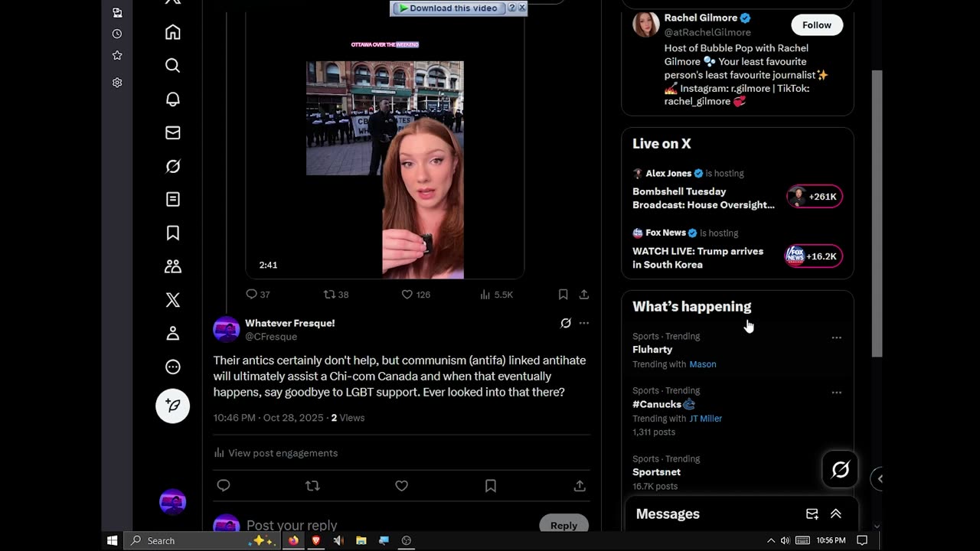Ask Grok about Whatever Fresque's post
Viewport: 980px width, 551px height.
coord(566,323)
